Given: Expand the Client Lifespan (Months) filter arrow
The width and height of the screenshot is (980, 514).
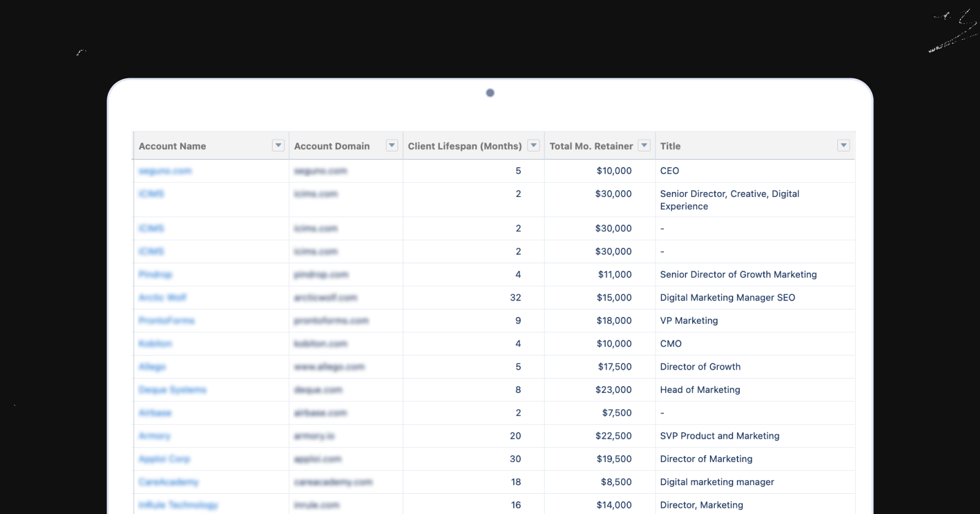Looking at the screenshot, I should [533, 146].
